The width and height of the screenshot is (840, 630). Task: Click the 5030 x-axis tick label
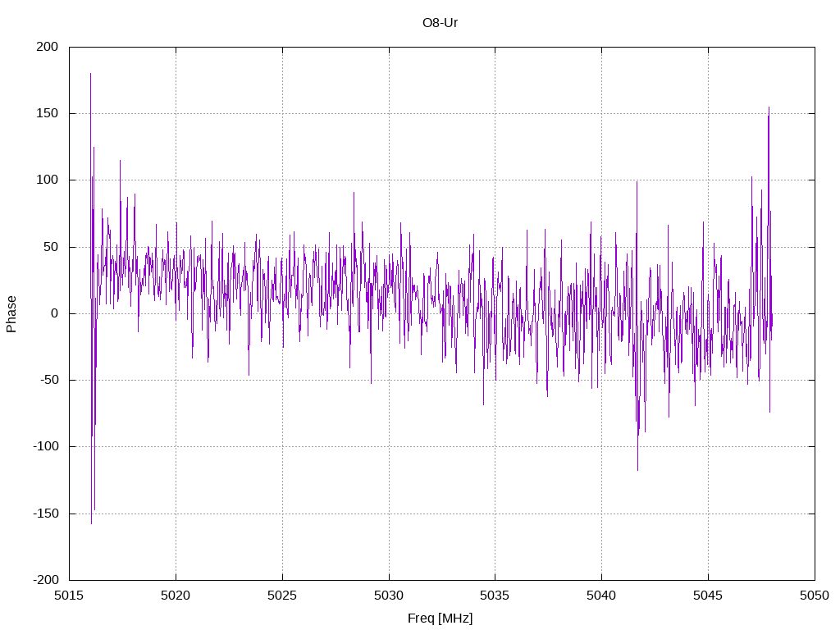[x=389, y=596]
